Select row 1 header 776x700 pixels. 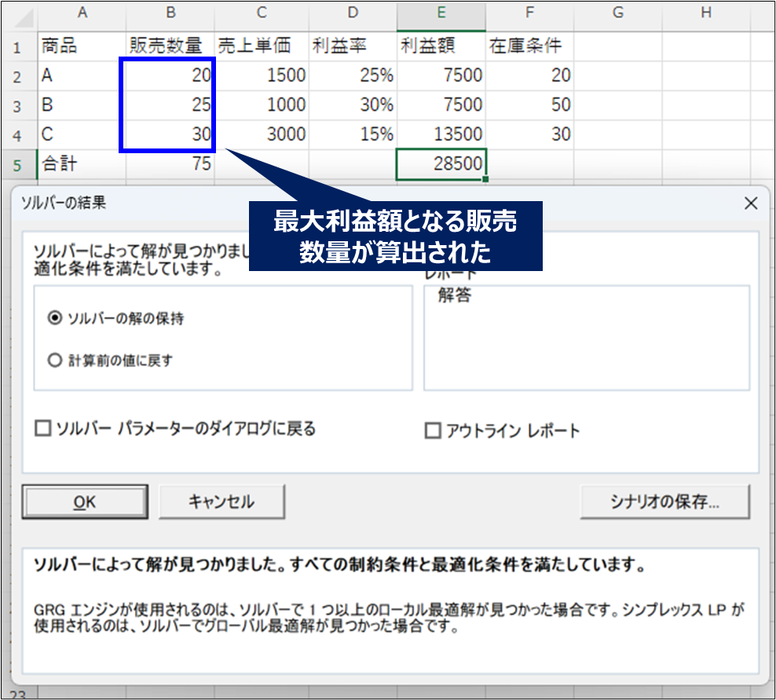17,46
